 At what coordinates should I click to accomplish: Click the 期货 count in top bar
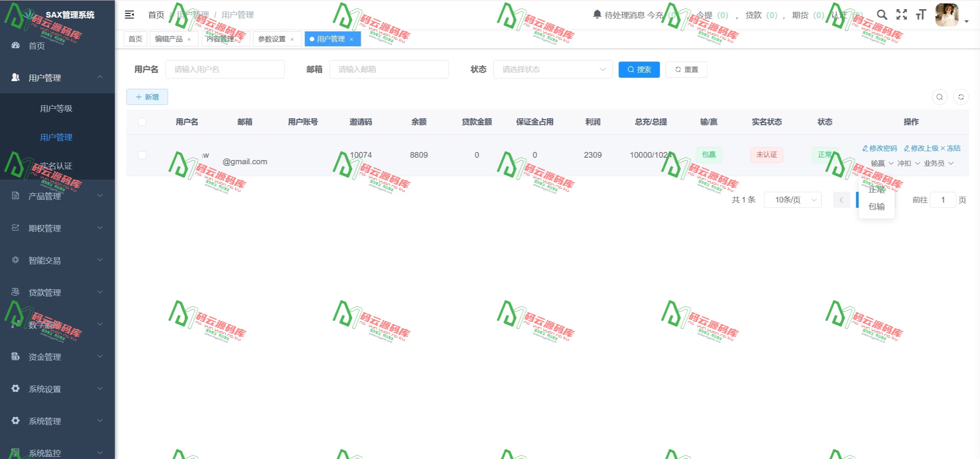click(x=818, y=15)
